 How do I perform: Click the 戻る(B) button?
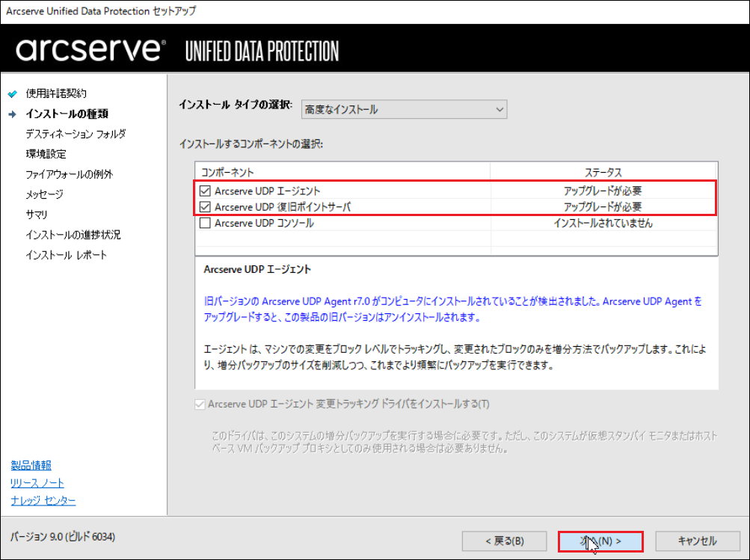[504, 541]
